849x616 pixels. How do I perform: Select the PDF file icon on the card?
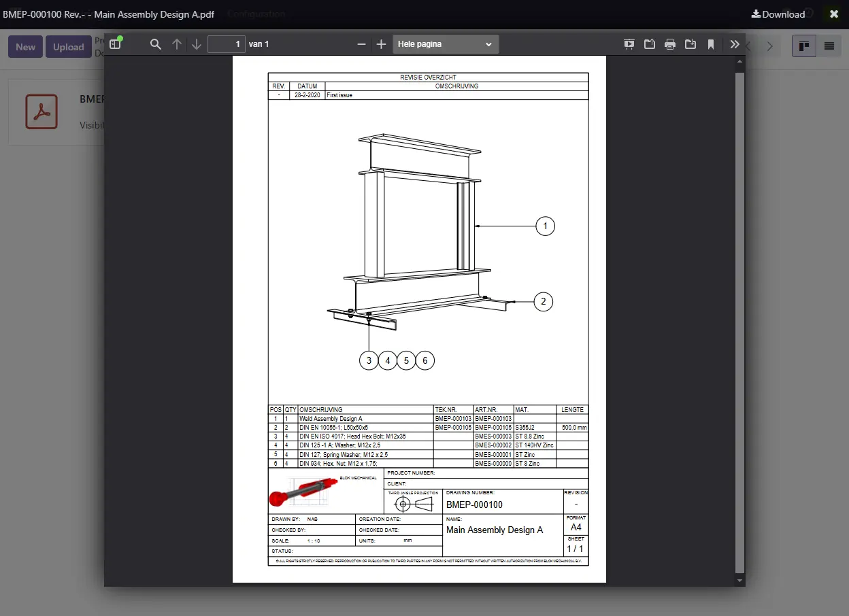click(x=41, y=112)
